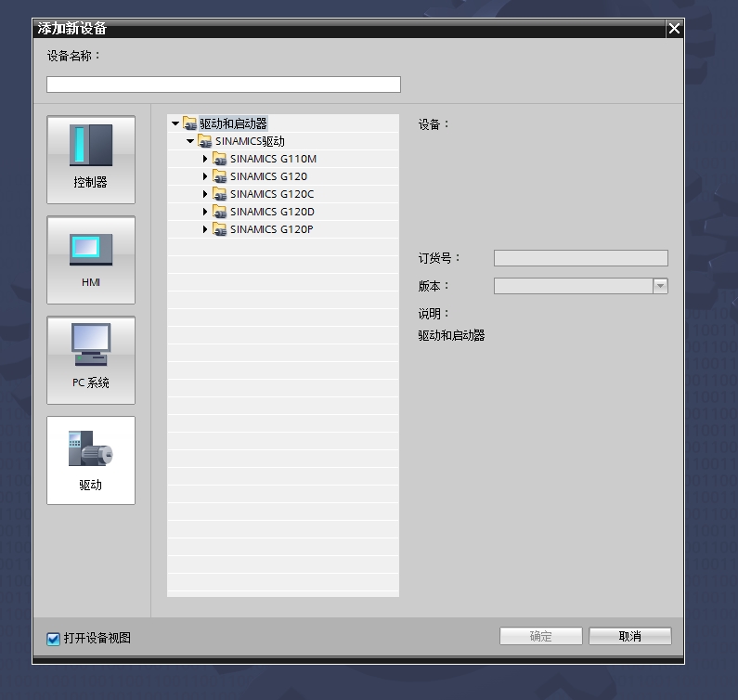Select the 控制器 controller device category
The height and width of the screenshot is (700, 738).
91,160
